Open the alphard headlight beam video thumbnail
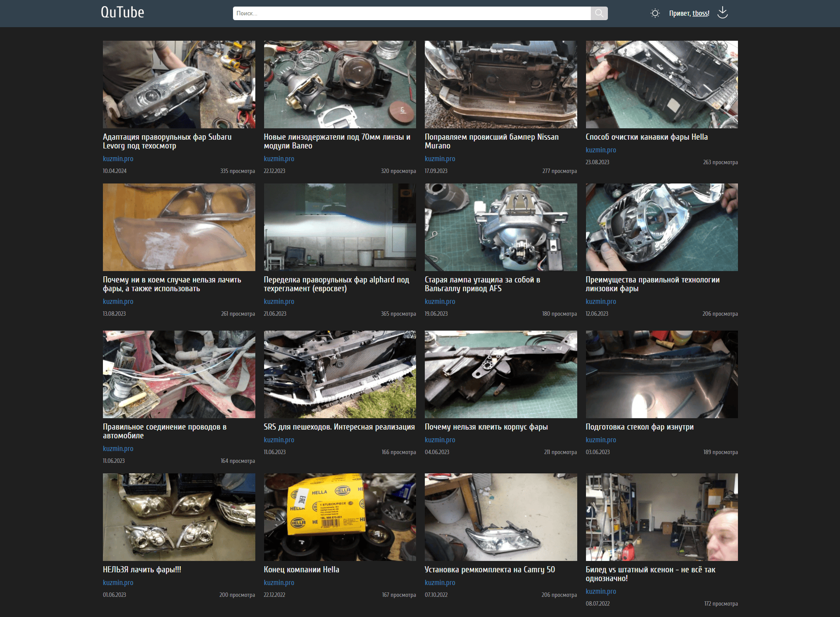This screenshot has width=840, height=617. [x=339, y=227]
